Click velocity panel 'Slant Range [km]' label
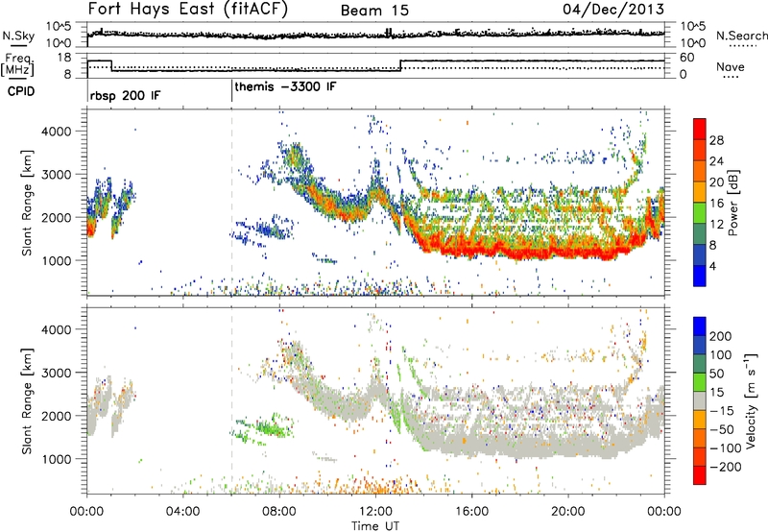 [x=27, y=400]
